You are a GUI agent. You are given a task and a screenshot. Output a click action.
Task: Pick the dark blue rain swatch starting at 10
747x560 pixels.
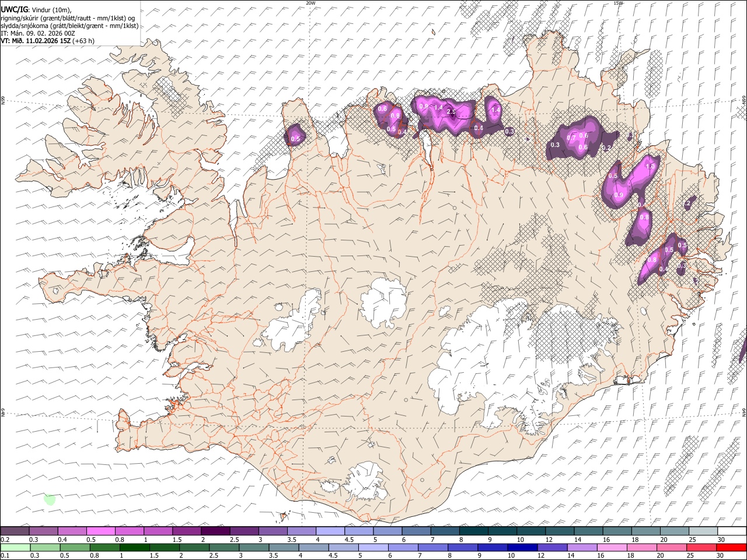521,547
